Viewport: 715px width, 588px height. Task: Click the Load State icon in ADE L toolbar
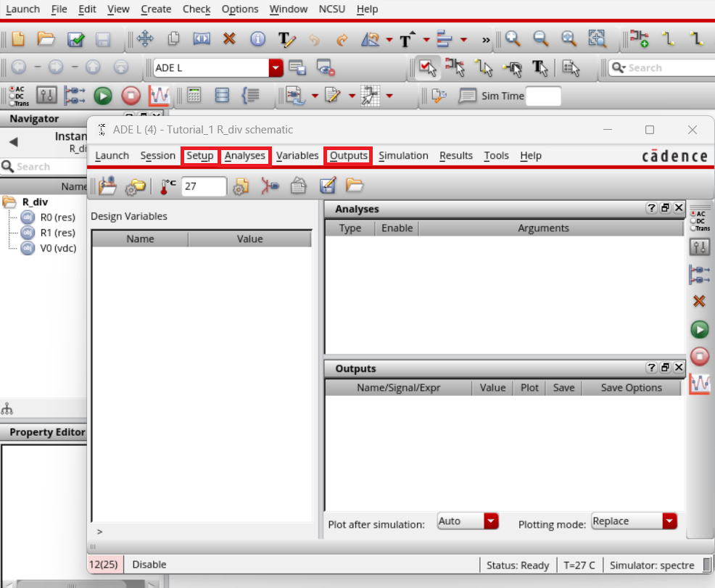click(x=355, y=185)
